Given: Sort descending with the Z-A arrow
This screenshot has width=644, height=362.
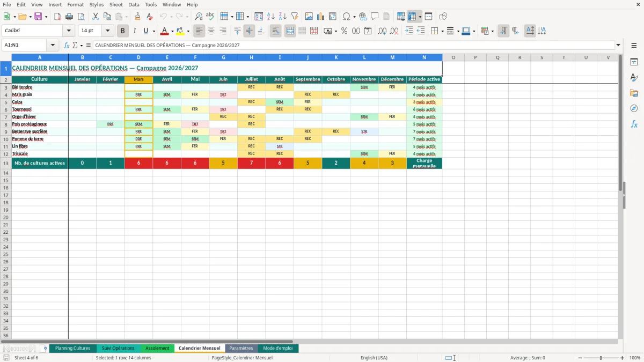Looking at the screenshot, I should (x=282, y=17).
